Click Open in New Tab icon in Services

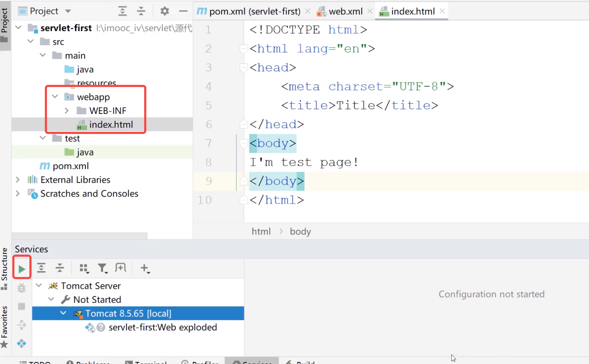120,268
